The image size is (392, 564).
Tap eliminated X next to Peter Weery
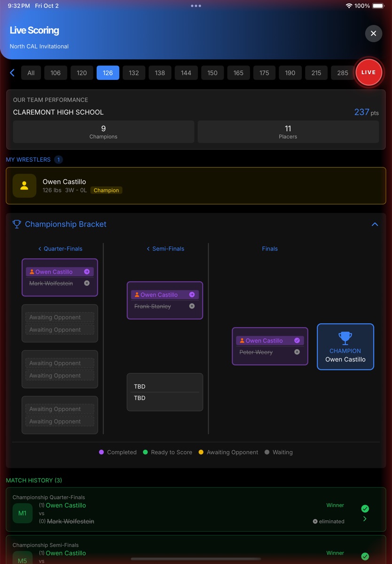pyautogui.click(x=297, y=352)
